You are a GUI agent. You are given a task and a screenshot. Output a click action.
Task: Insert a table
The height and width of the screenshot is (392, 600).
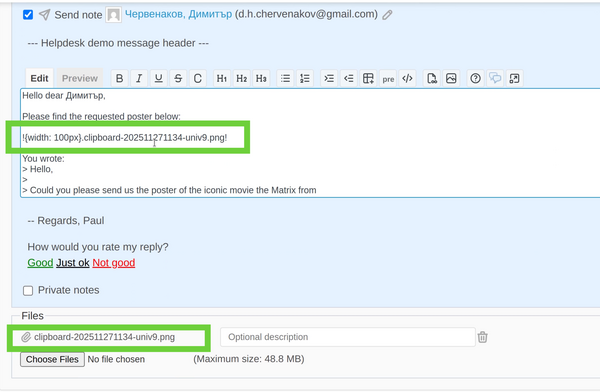(368, 78)
